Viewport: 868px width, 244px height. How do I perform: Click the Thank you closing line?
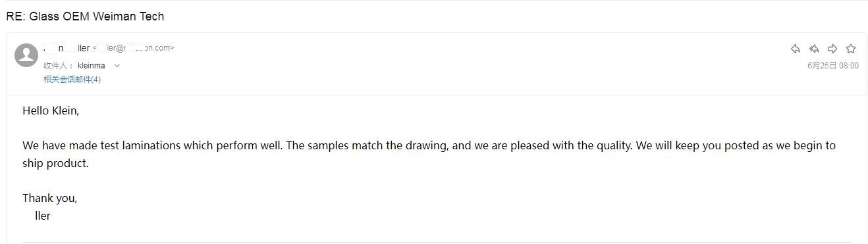[49, 198]
